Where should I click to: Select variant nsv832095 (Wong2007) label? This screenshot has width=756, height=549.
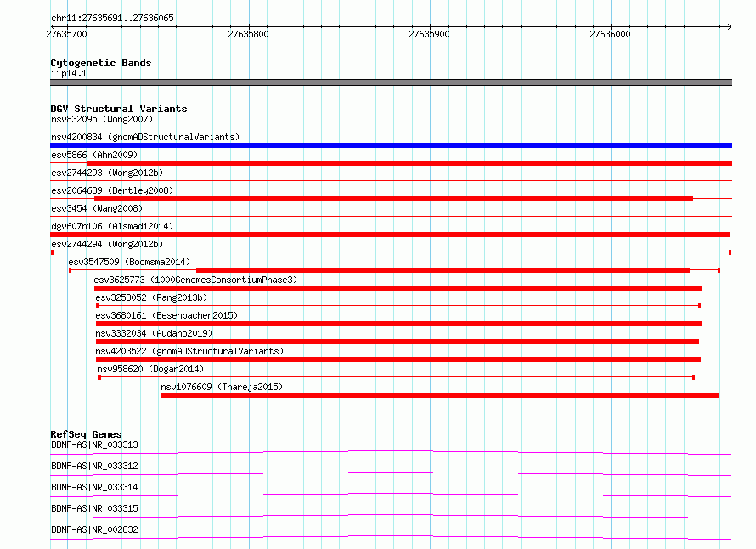pyautogui.click(x=102, y=119)
